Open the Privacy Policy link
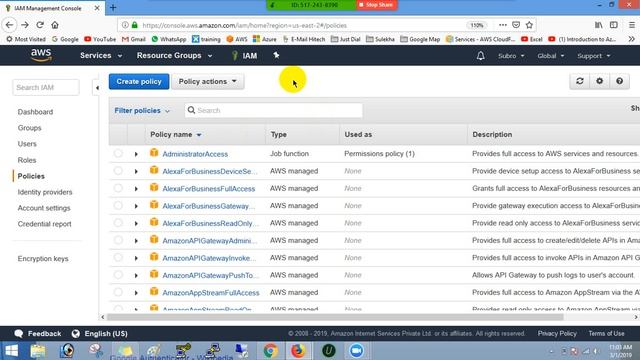The height and width of the screenshot is (360, 640). 557,333
